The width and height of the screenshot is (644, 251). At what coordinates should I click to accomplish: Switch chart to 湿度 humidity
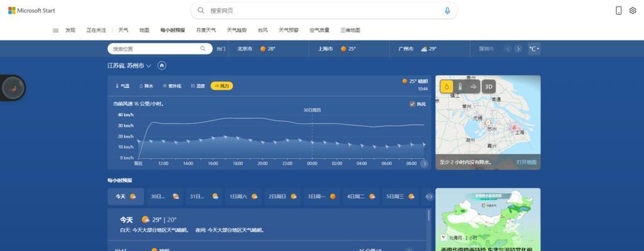[x=198, y=86]
